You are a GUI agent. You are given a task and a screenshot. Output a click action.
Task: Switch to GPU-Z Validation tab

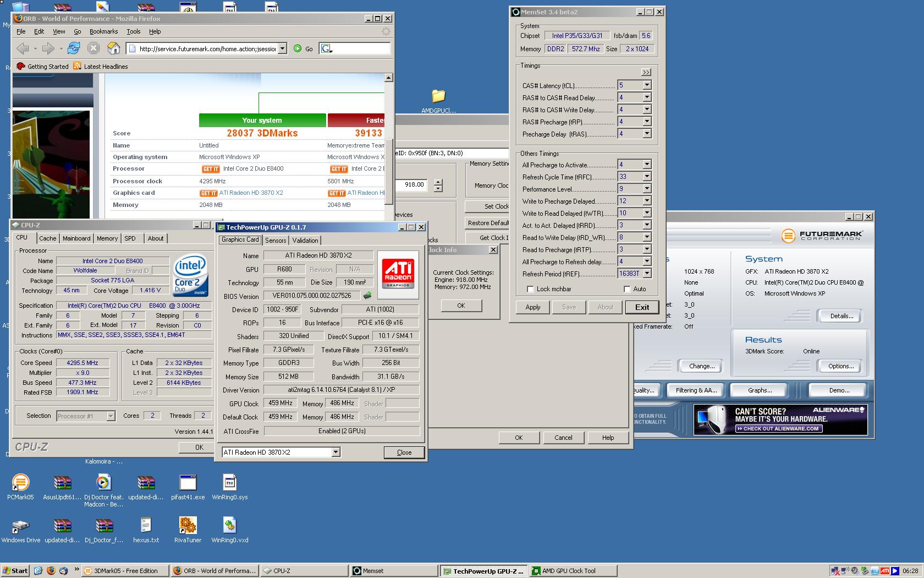[x=305, y=241]
